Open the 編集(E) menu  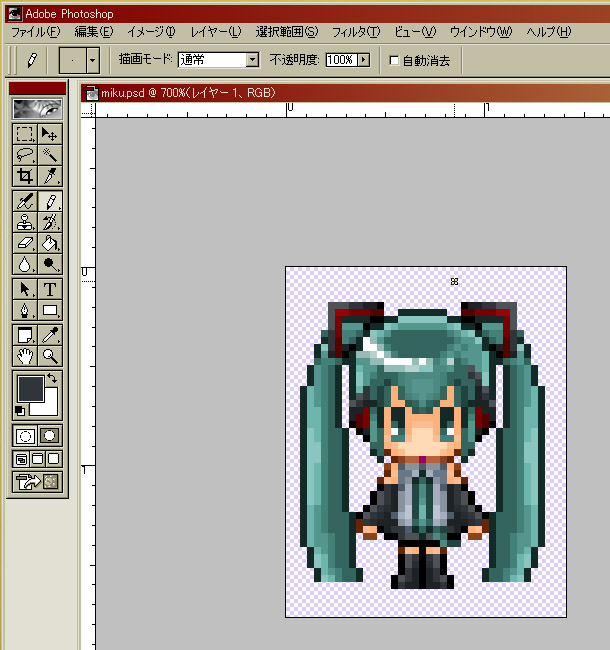point(94,32)
